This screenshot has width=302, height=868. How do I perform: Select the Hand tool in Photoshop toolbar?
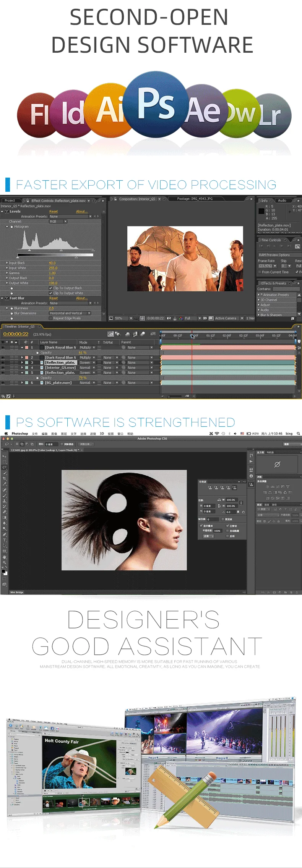point(5,557)
